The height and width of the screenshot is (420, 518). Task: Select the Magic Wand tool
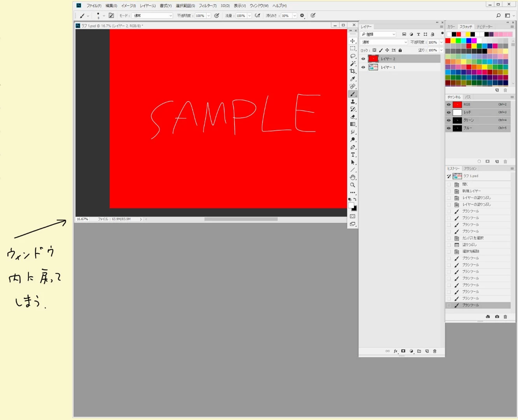pyautogui.click(x=353, y=64)
